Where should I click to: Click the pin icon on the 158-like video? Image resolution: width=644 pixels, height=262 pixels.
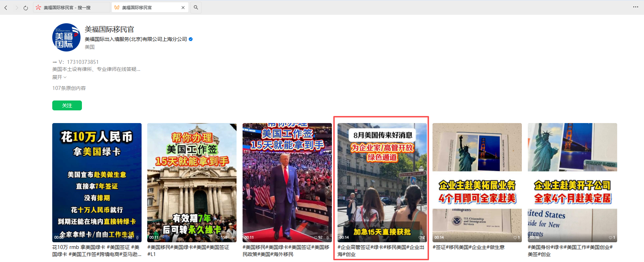pos(232,238)
